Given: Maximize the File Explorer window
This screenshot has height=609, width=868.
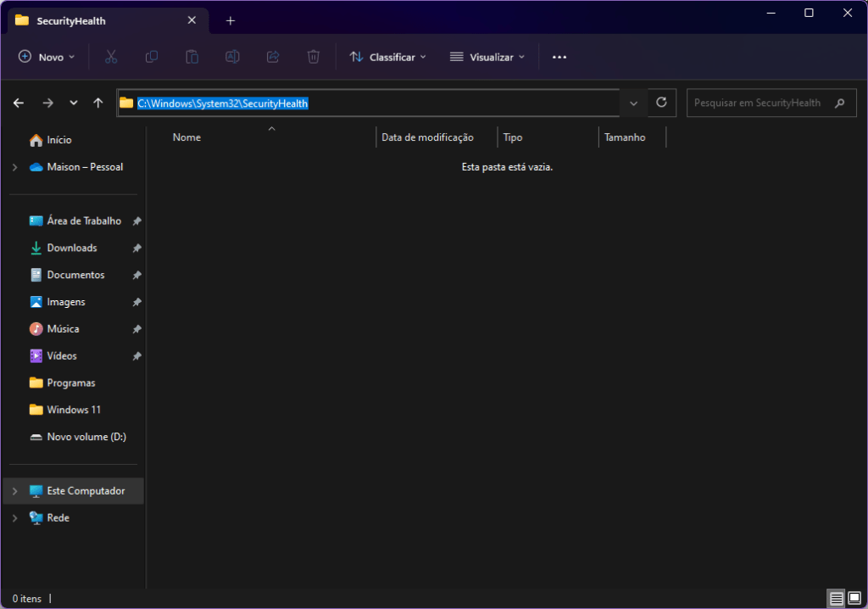Looking at the screenshot, I should point(809,13).
